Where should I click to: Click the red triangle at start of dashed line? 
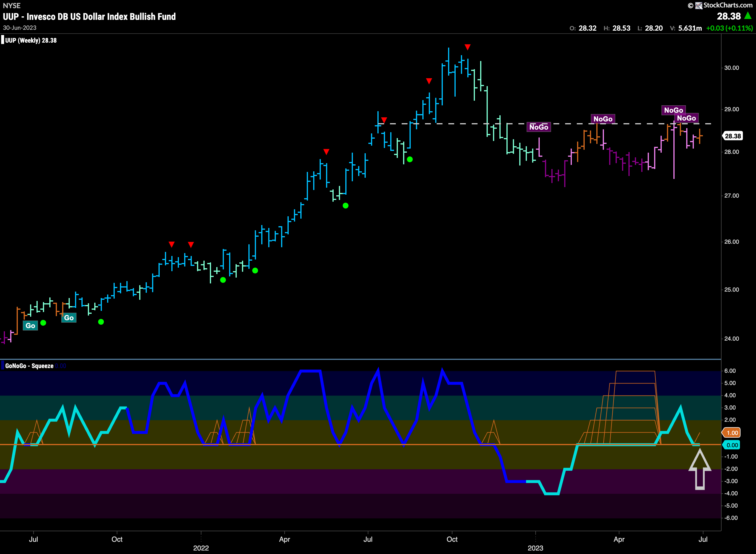(384, 120)
